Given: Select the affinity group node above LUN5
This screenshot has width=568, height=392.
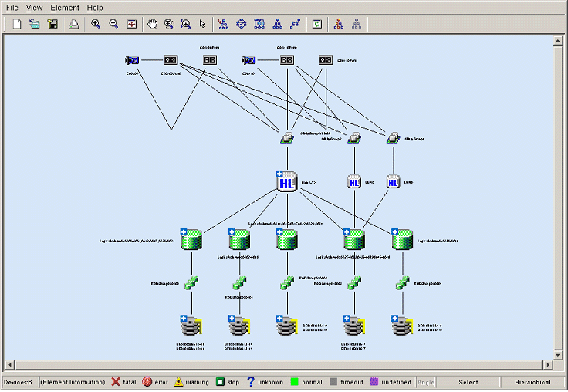Looking at the screenshot, I should point(393,138).
